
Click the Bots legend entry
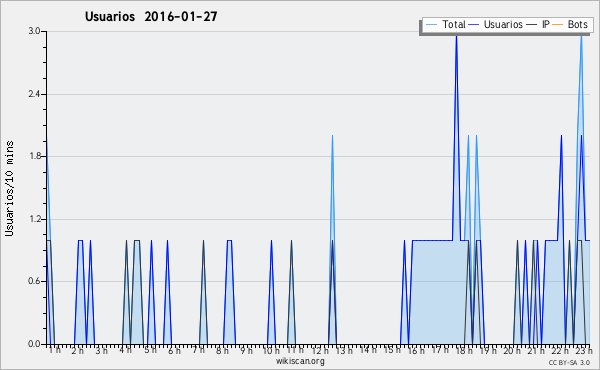[x=570, y=24]
